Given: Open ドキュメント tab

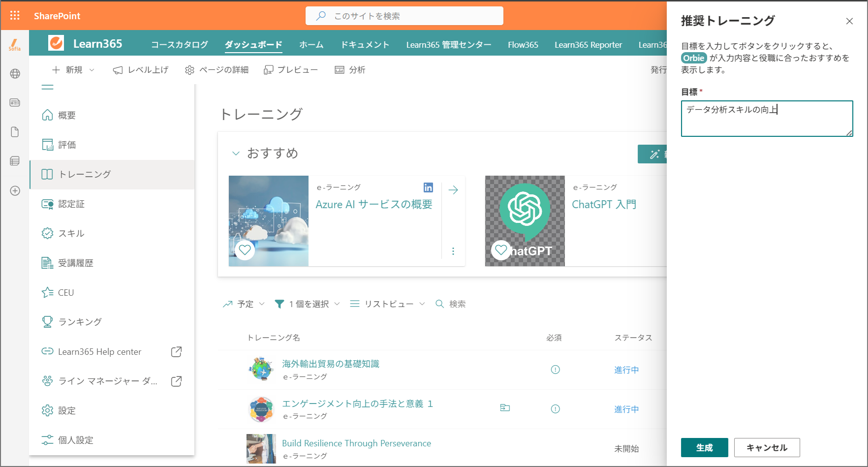Looking at the screenshot, I should point(365,45).
